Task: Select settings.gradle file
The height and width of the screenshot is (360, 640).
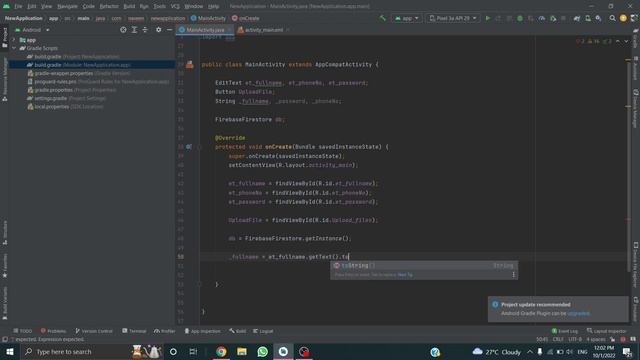Action: pyautogui.click(x=67, y=98)
